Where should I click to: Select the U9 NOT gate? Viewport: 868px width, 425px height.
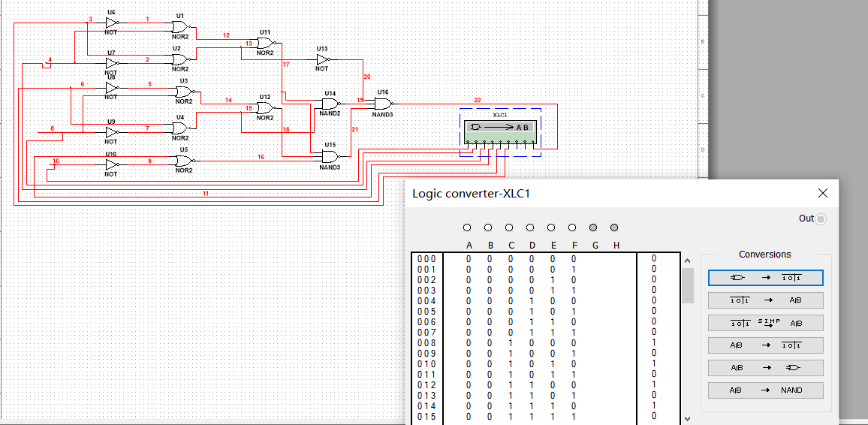(x=112, y=133)
